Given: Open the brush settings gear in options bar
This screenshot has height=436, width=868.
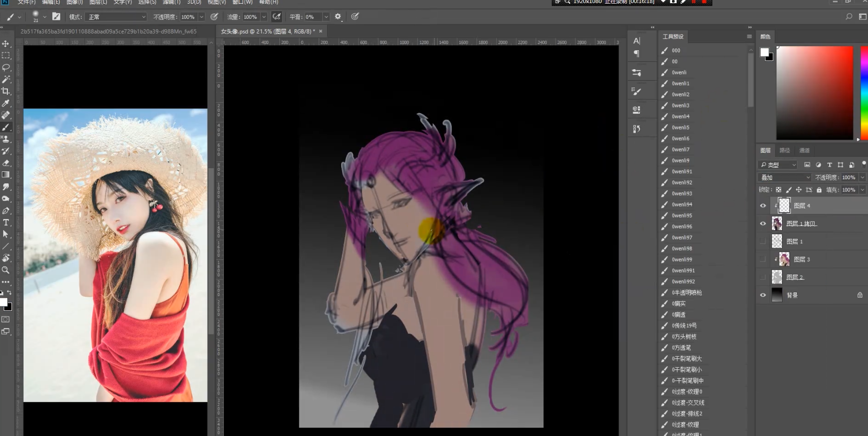Looking at the screenshot, I should [x=338, y=17].
